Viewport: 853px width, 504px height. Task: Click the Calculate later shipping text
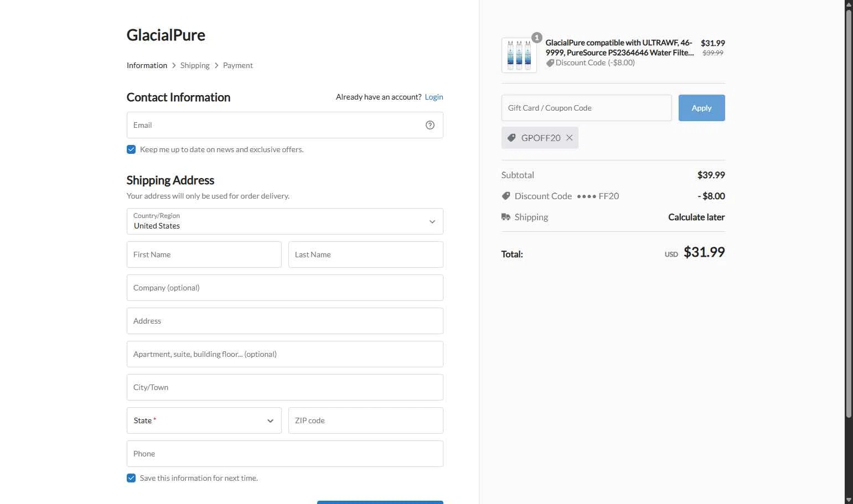click(x=696, y=217)
